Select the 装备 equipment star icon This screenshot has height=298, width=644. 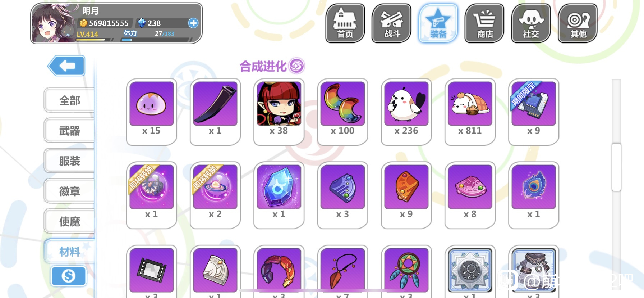coord(438,23)
